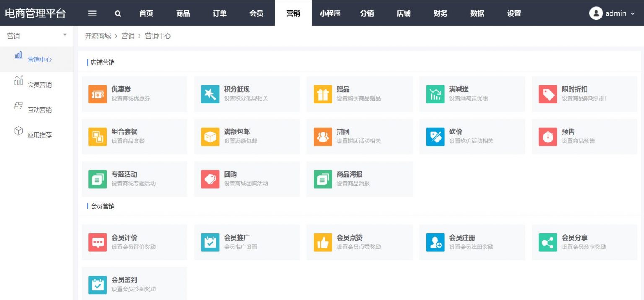Image resolution: width=644 pixels, height=300 pixels.
Task: Click the 电商管理平台 logo title
Action: (x=36, y=13)
